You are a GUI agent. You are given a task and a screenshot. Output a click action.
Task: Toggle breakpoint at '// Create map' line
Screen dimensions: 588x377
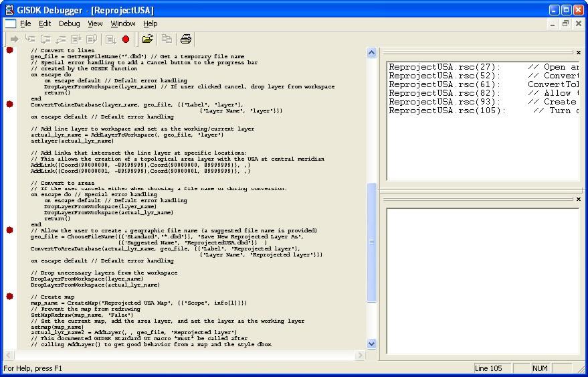pos(10,296)
